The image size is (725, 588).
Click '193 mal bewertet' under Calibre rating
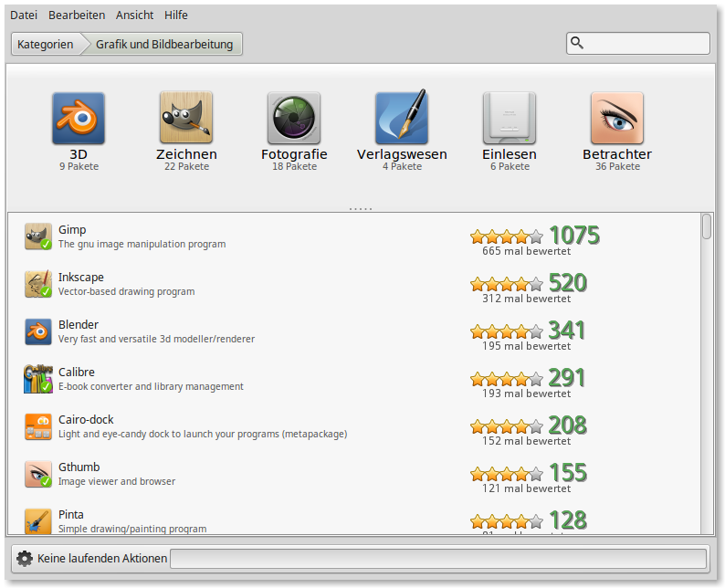[526, 394]
